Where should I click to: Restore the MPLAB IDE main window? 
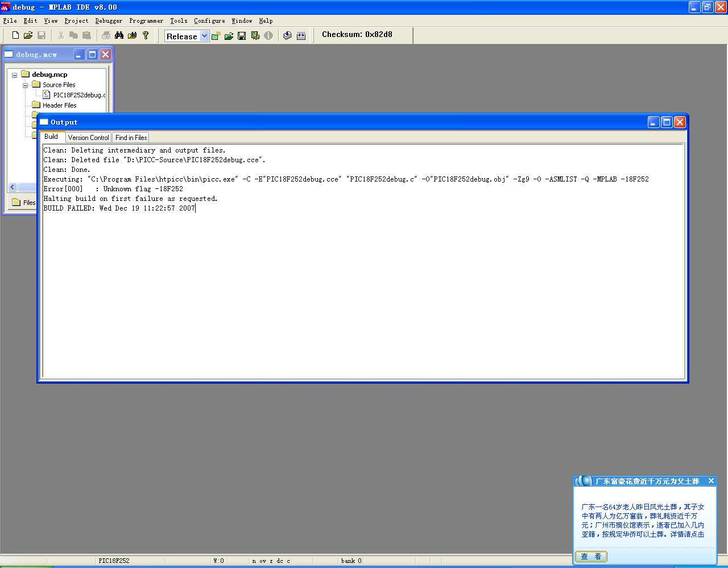coord(708,7)
